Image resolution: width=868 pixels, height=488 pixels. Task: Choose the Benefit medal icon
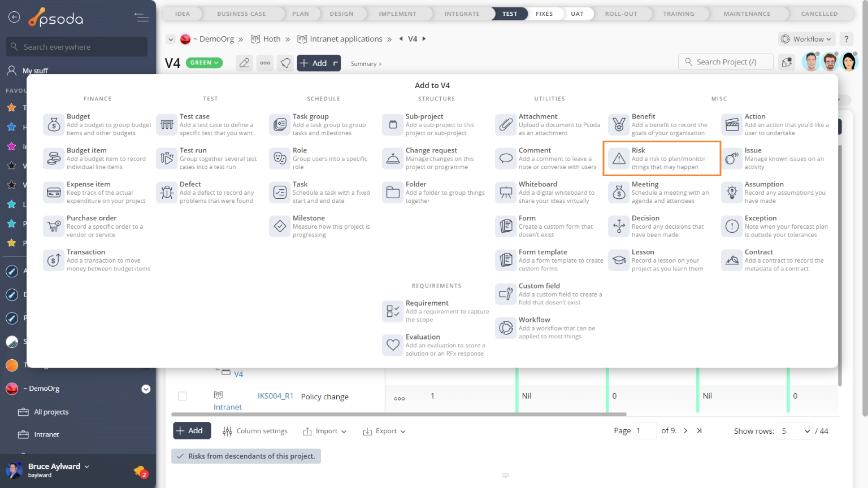[619, 125]
